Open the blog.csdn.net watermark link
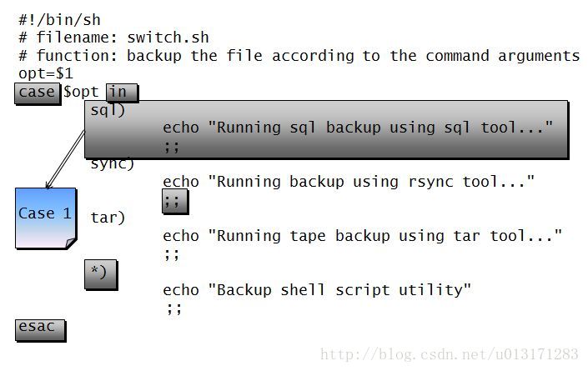Screen dimensions: 588x371 pyautogui.click(x=450, y=354)
